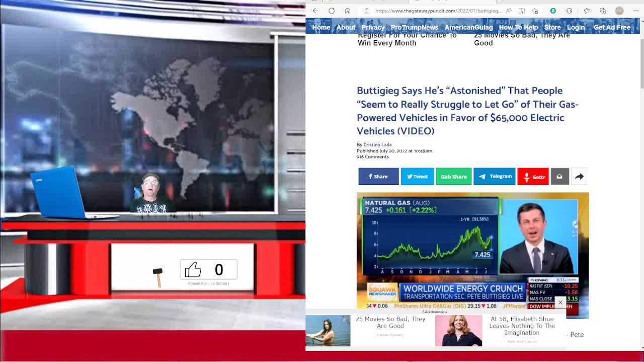
Task: Open the Login menu item
Action: 576,27
